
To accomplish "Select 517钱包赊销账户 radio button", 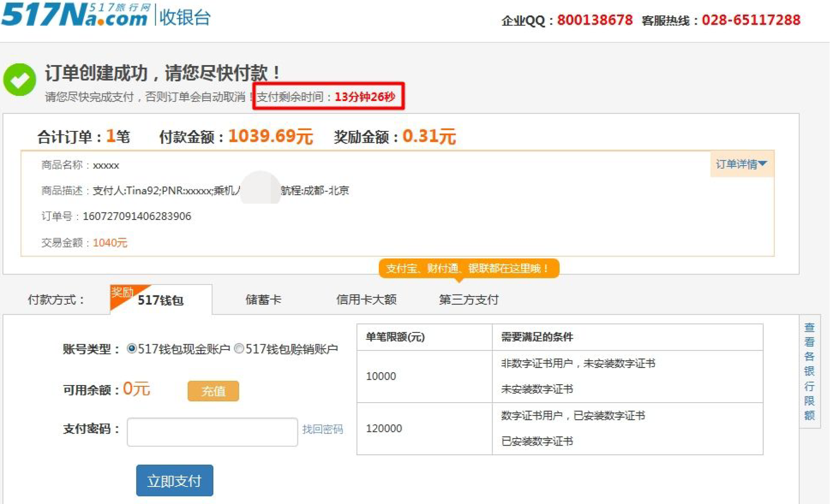I will pos(239,348).
